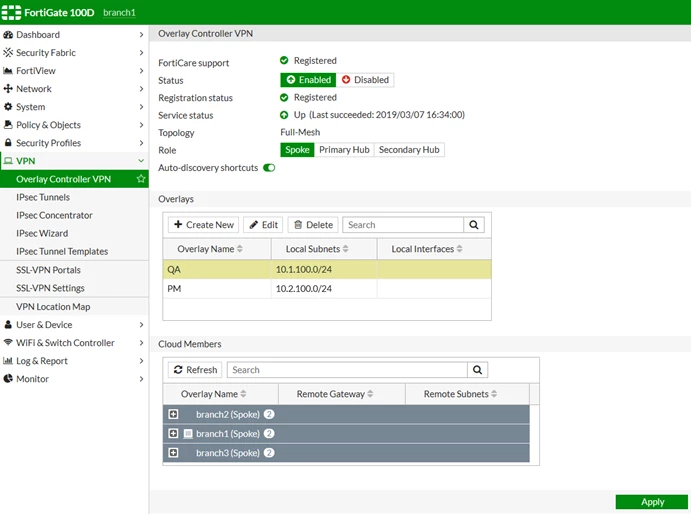Viewport: 691px width, 514px height.
Task: Expand the FortiView menu chevron
Action: [x=141, y=71]
